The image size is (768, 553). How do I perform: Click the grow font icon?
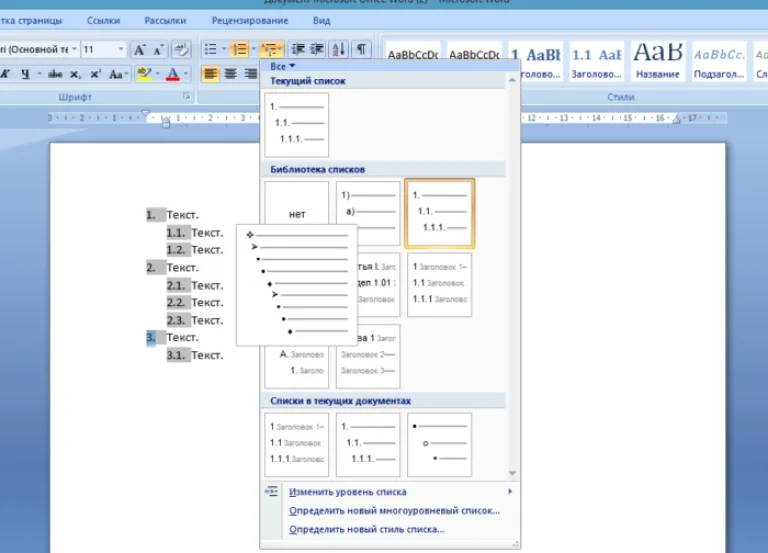[140, 50]
